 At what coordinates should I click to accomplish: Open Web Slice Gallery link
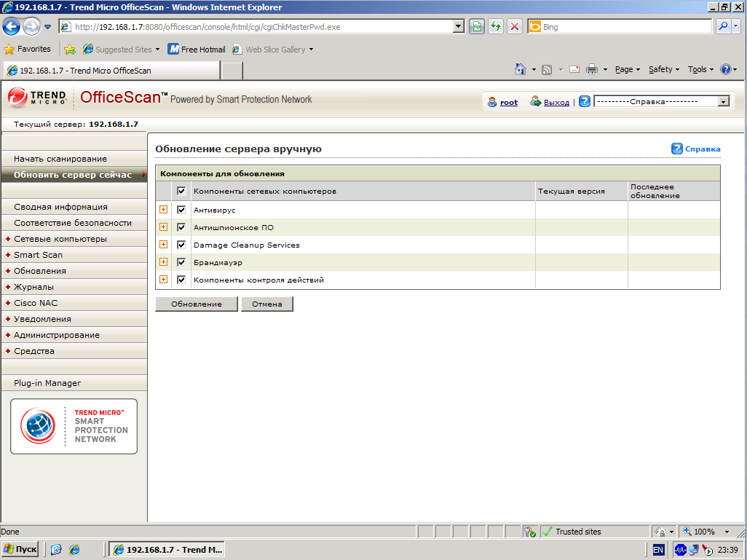point(272,49)
